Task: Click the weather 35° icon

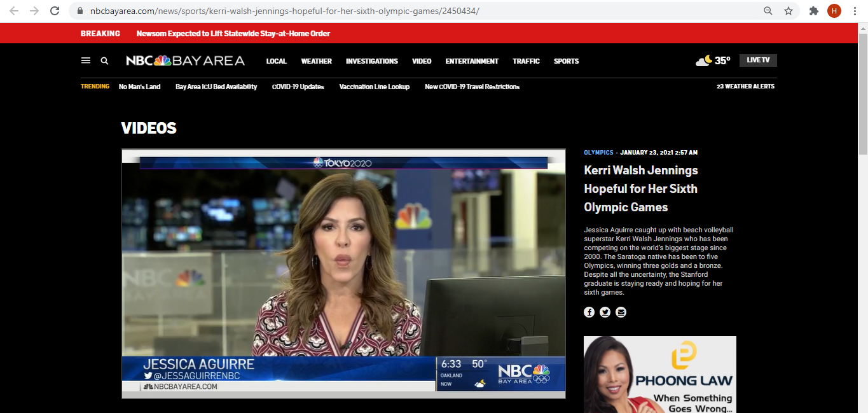Action: coord(712,61)
